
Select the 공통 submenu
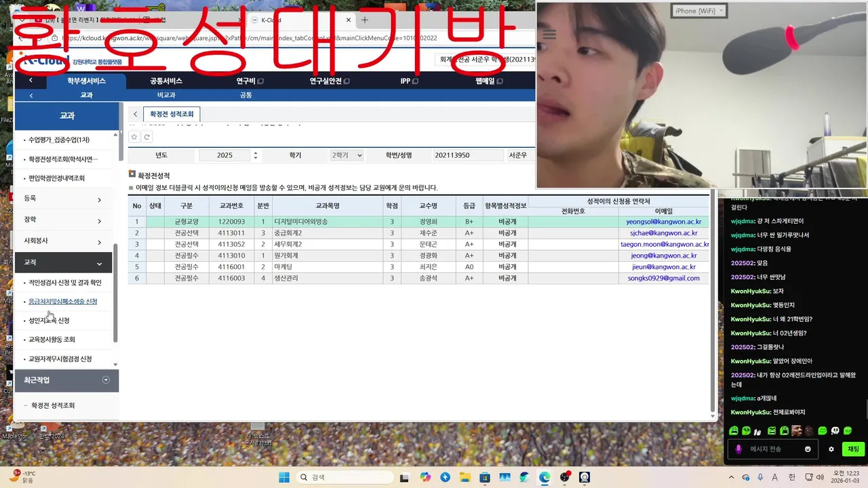(245, 96)
